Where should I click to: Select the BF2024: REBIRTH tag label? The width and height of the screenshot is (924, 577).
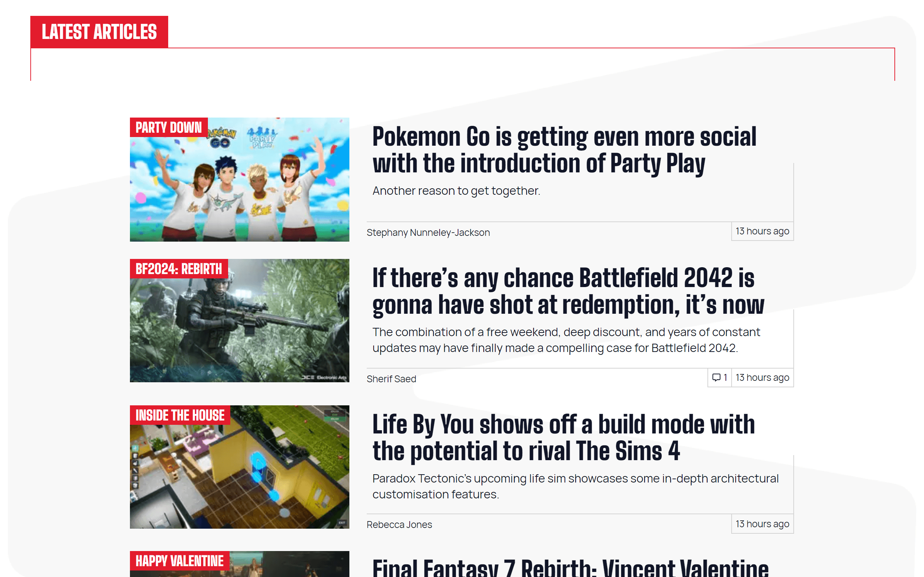[x=178, y=269]
